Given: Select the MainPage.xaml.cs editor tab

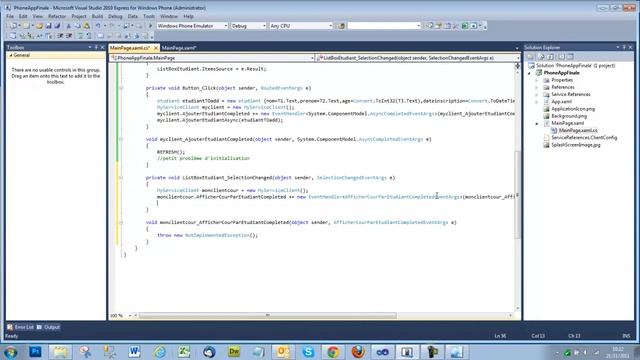Looking at the screenshot, I should pos(130,48).
